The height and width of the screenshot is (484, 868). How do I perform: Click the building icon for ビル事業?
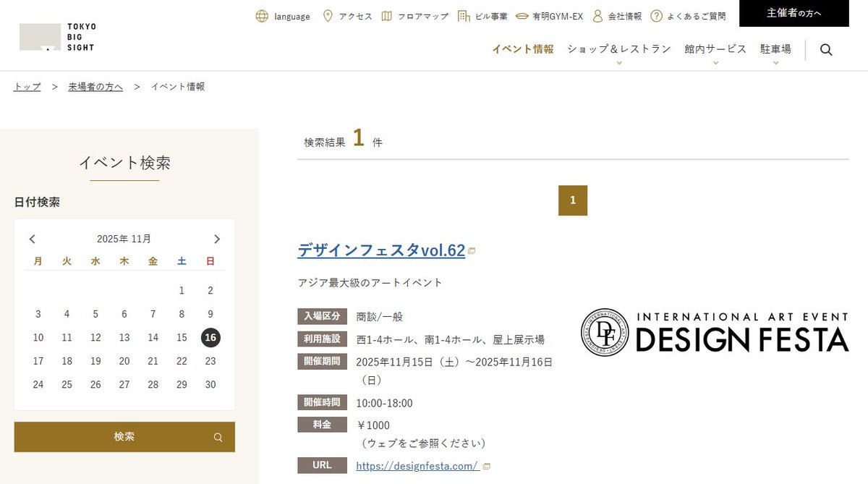pyautogui.click(x=464, y=16)
